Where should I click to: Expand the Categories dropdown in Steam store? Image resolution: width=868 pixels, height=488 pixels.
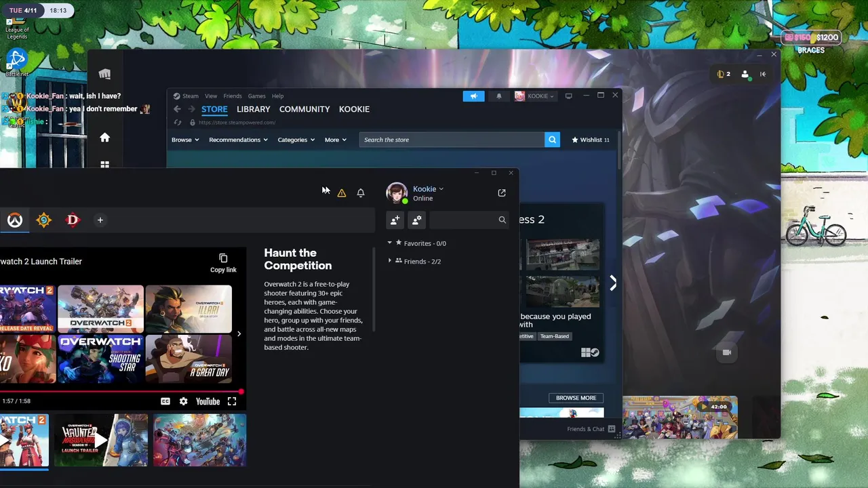(296, 140)
